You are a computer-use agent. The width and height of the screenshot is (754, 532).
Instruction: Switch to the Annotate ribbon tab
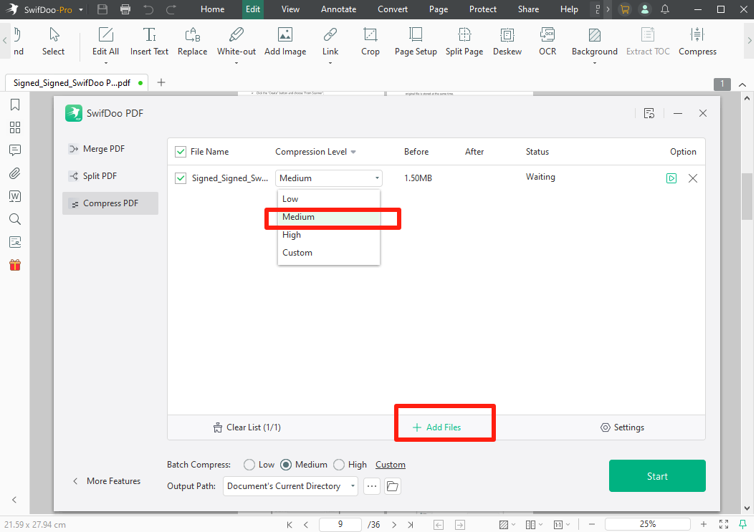click(x=338, y=9)
